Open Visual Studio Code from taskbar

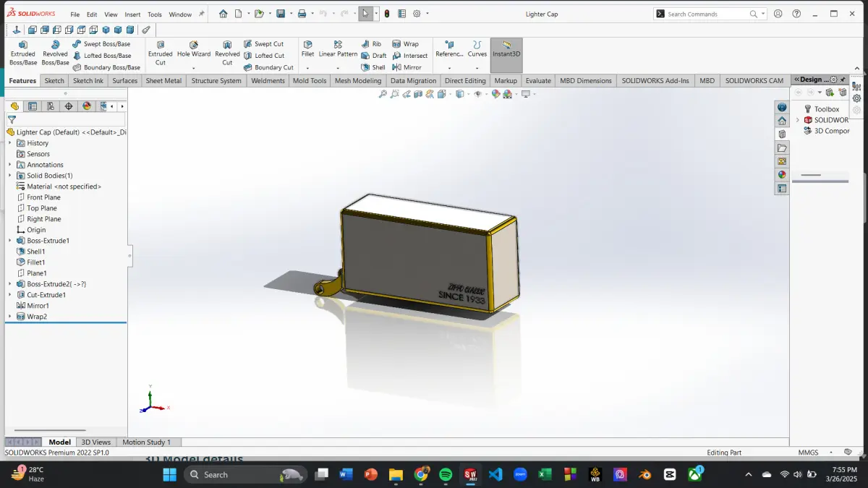(495, 474)
